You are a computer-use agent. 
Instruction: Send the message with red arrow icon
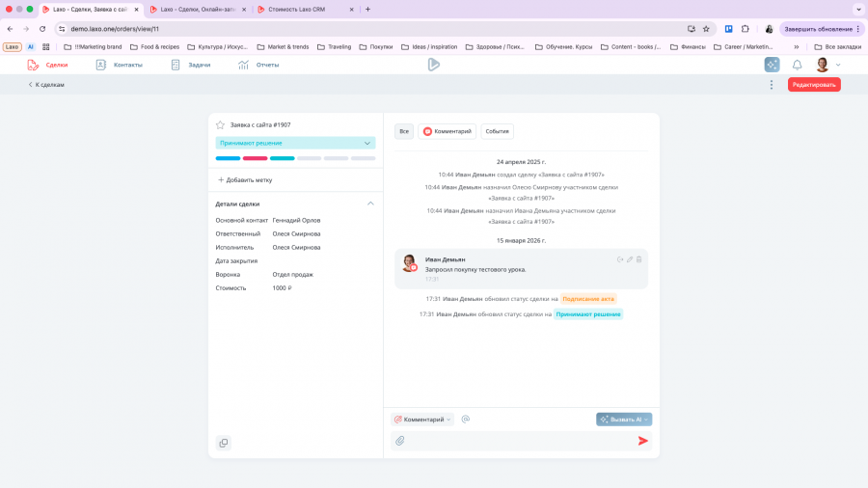coord(643,441)
